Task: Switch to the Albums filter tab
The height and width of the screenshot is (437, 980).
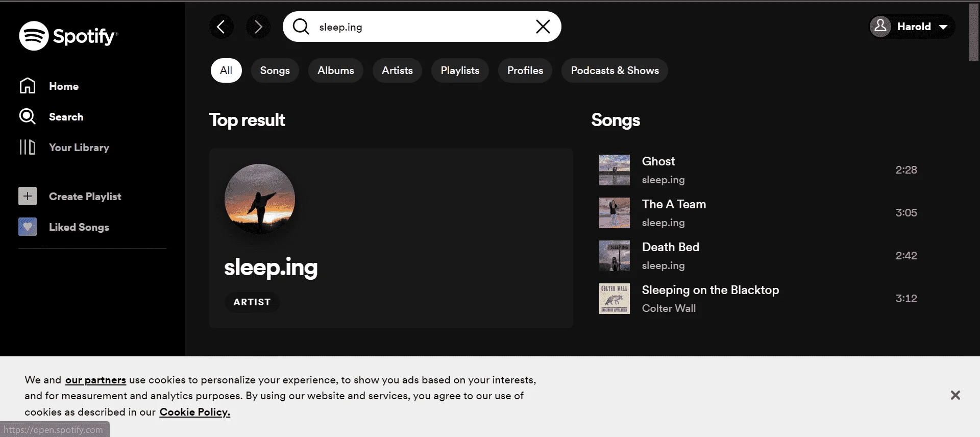Action: pos(336,70)
